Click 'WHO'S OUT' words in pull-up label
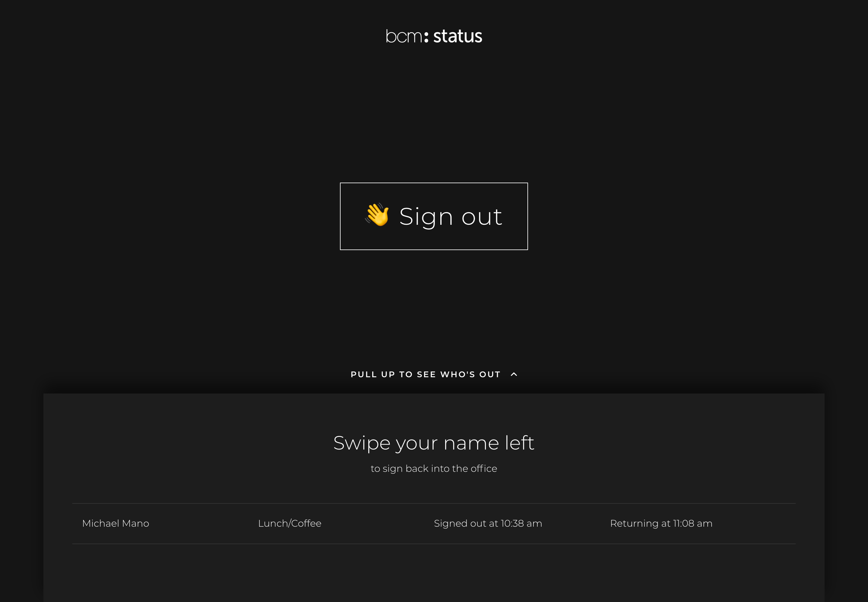868x602 pixels. (470, 374)
